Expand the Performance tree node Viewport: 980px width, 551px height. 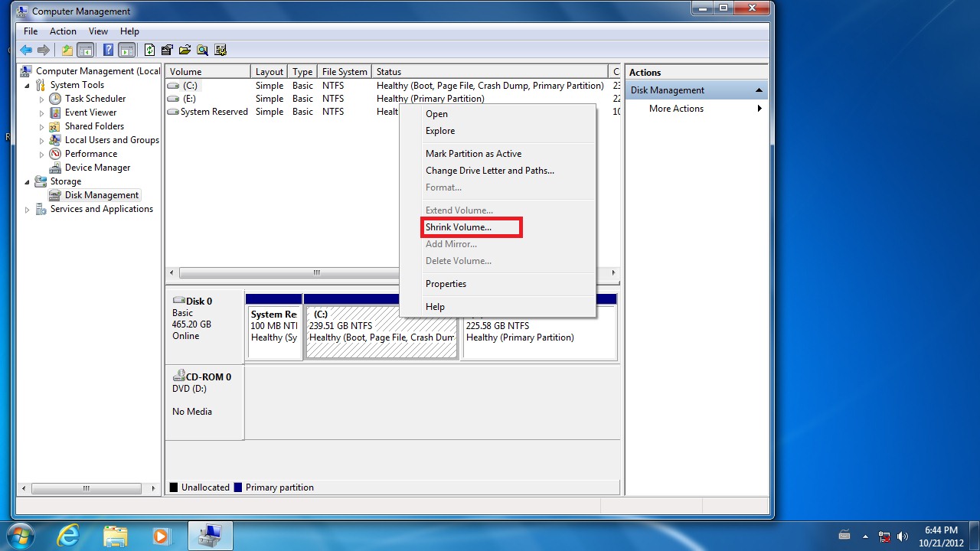coord(42,154)
